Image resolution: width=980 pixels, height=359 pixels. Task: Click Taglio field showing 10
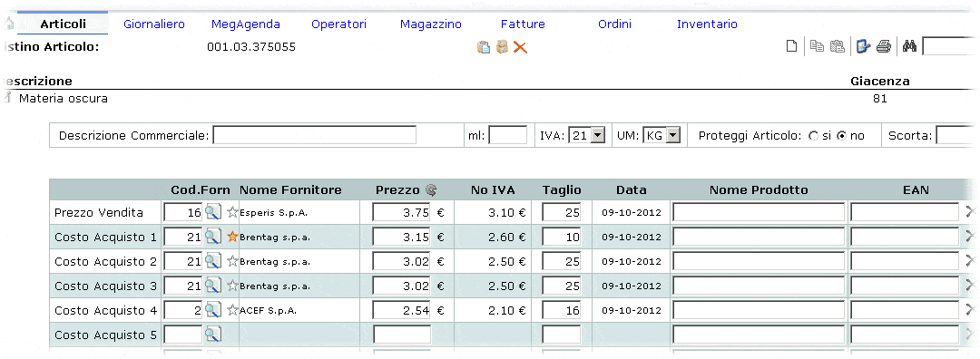click(x=562, y=237)
